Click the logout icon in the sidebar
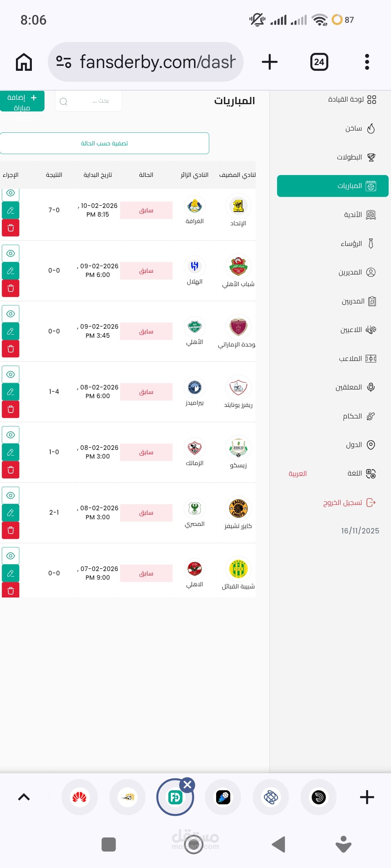391x868 pixels. (x=371, y=502)
